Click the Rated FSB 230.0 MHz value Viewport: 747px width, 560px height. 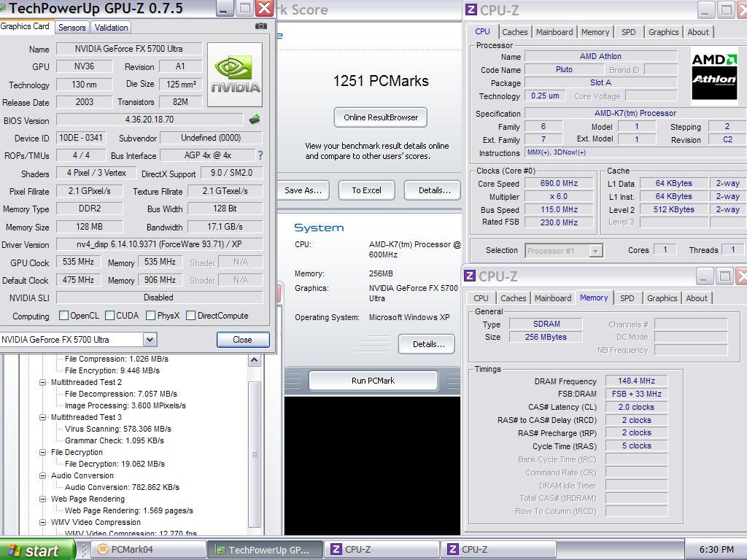(x=559, y=222)
